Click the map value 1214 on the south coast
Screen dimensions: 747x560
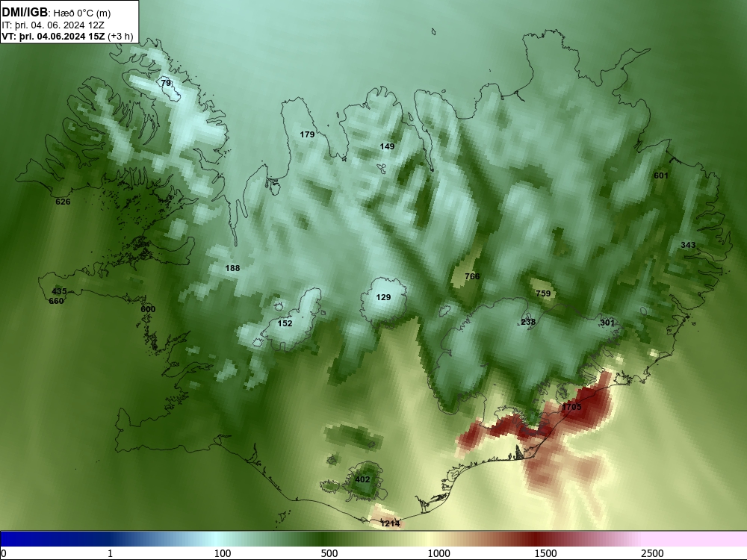tap(390, 524)
